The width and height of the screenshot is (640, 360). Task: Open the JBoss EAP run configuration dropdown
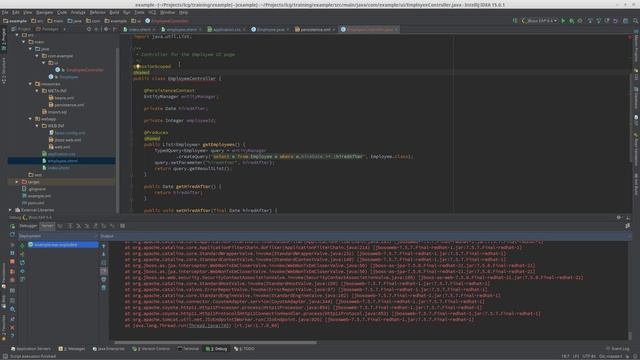(540, 20)
